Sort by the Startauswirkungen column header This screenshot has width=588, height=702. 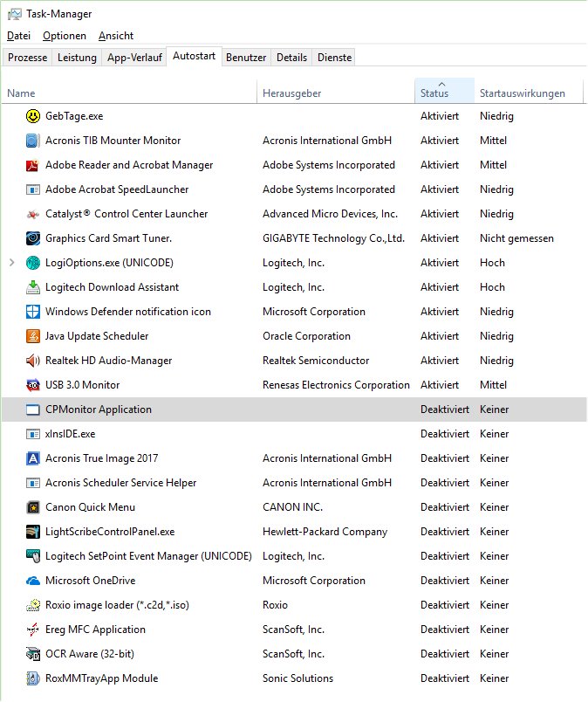point(529,92)
